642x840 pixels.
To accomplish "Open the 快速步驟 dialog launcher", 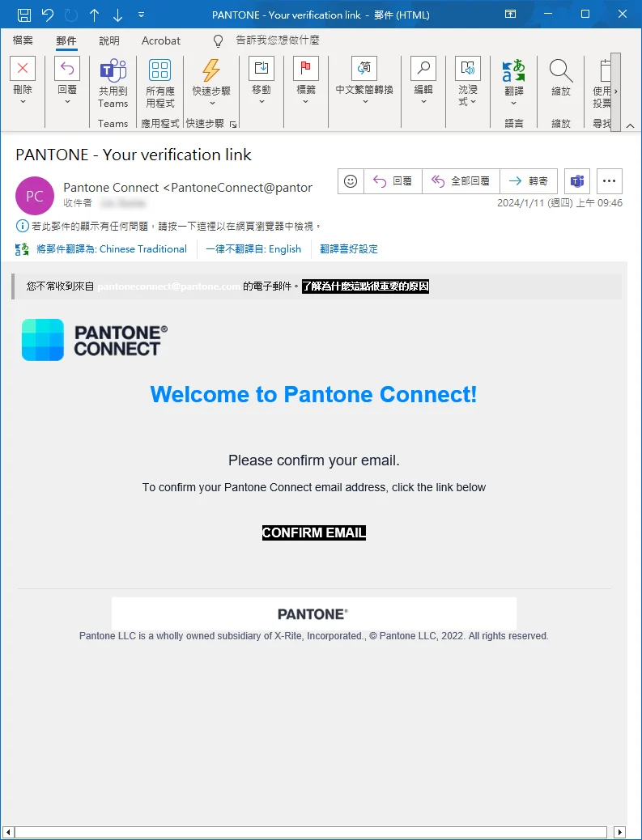I will coord(233,125).
